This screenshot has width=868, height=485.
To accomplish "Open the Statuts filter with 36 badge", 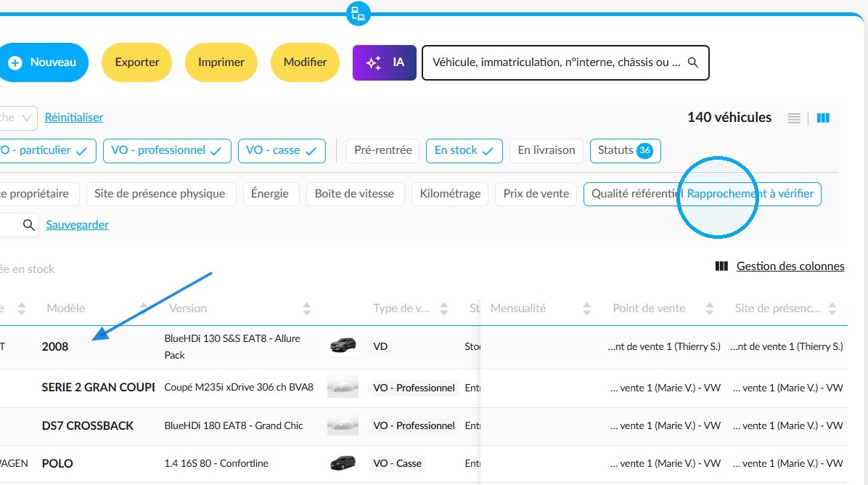I will coord(625,150).
